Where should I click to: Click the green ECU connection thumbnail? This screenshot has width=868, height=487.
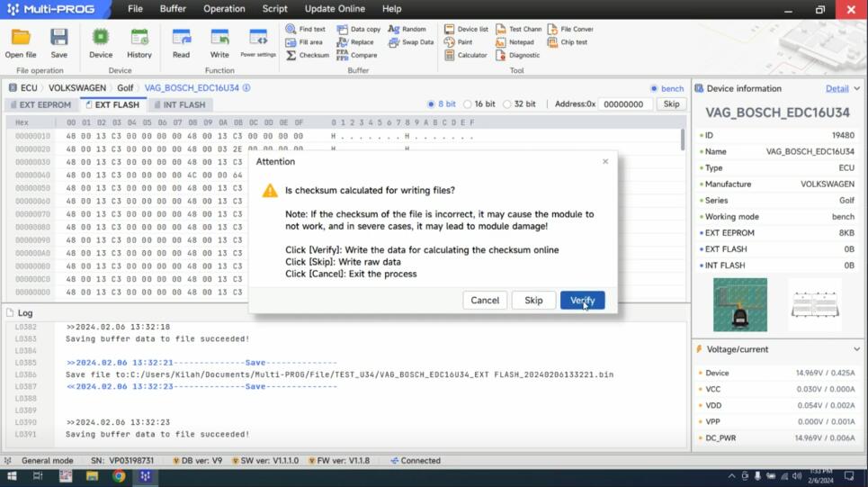pyautogui.click(x=740, y=305)
